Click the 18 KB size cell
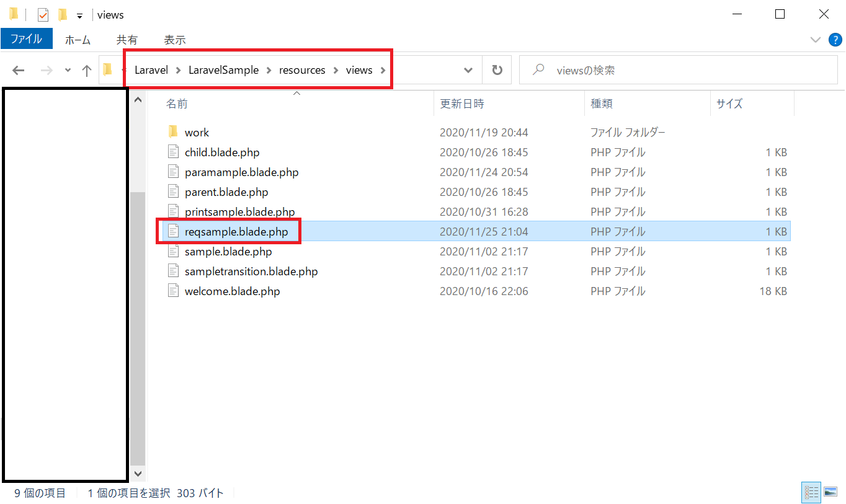The height and width of the screenshot is (504, 846). [x=773, y=291]
